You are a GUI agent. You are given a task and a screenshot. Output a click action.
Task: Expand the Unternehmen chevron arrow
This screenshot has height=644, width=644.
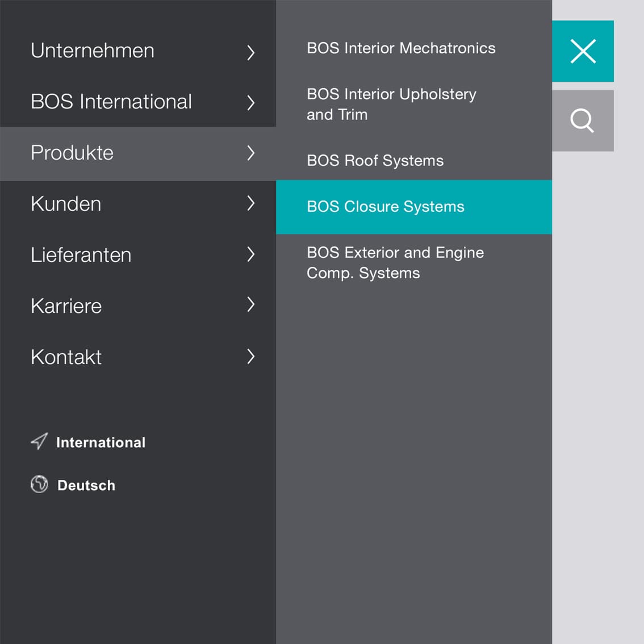point(250,52)
